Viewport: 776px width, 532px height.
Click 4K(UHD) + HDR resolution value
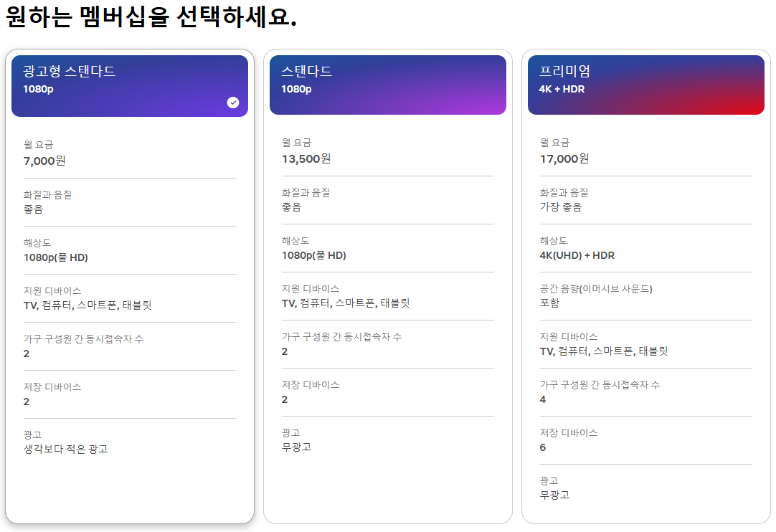(x=577, y=255)
